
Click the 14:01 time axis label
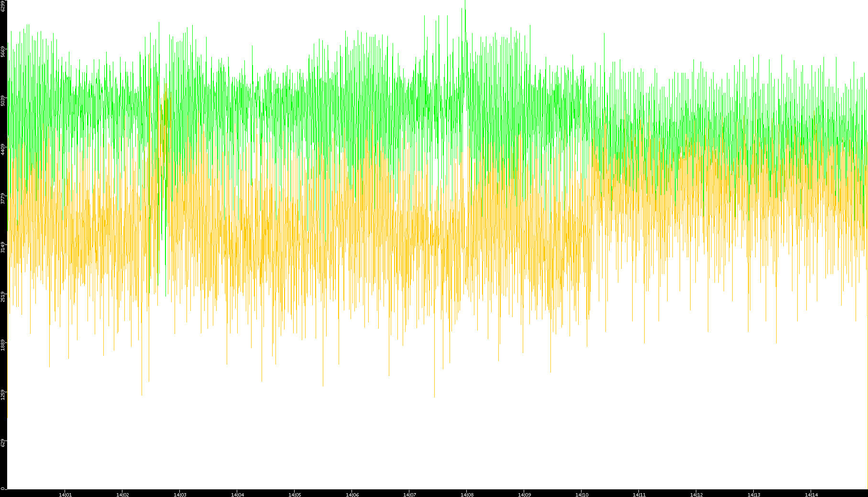click(65, 495)
